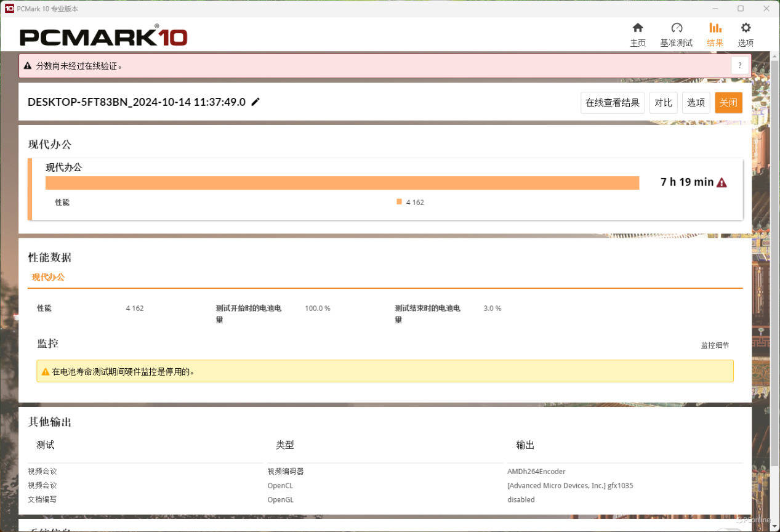
Task: Close the result with orange 关闭 button
Action: click(728, 103)
